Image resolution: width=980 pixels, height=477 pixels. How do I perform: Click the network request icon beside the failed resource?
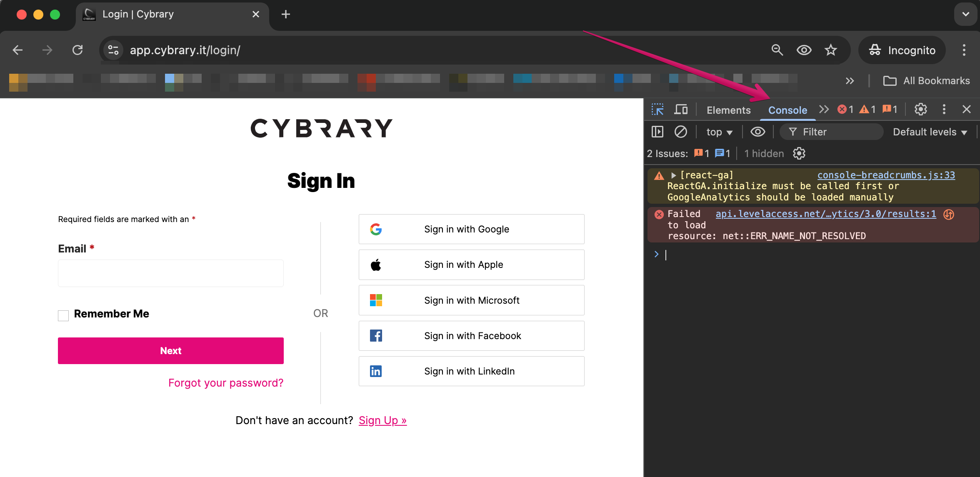tap(949, 214)
